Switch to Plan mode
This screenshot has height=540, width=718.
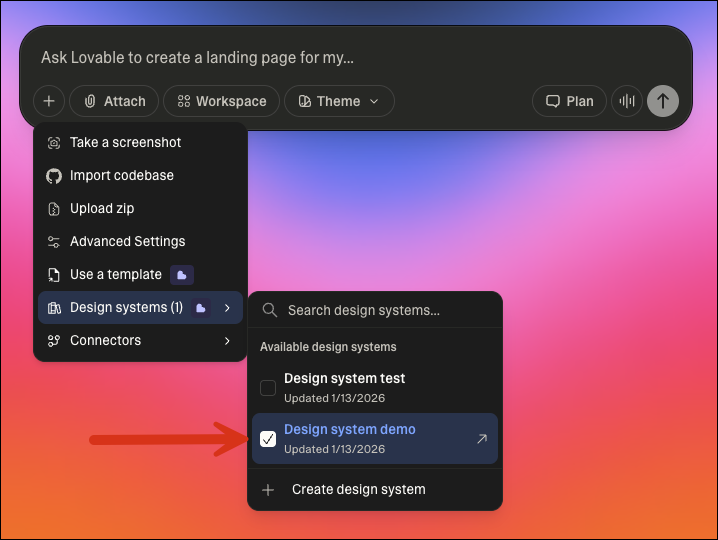[569, 101]
